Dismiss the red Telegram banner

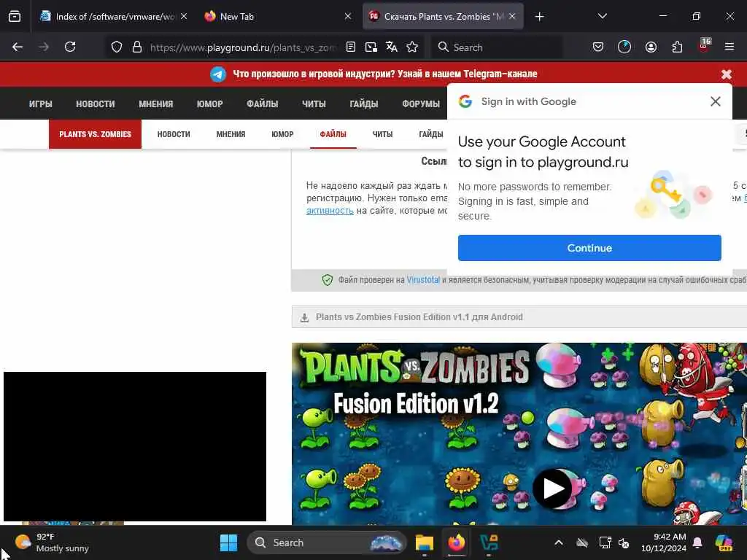pos(727,74)
